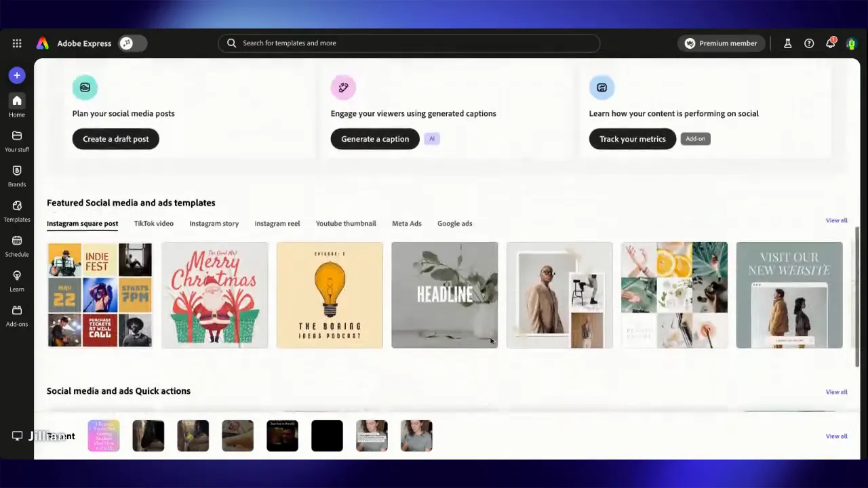
Task: Click Generate a caption
Action: pyautogui.click(x=375, y=139)
